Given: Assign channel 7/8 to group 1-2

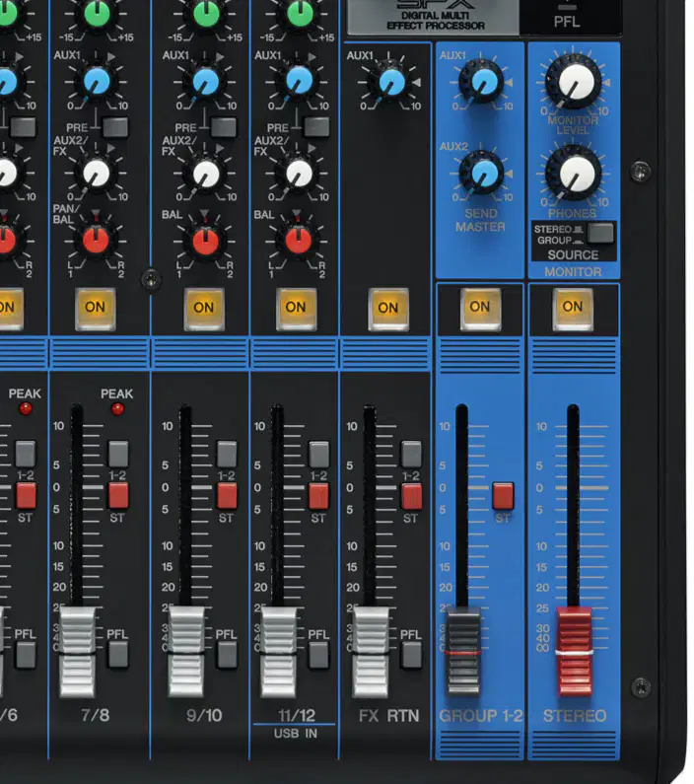Looking at the screenshot, I should 118,454.
